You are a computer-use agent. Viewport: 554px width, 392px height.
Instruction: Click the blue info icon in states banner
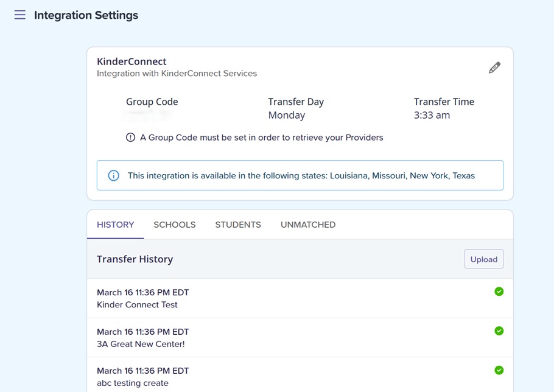pyautogui.click(x=113, y=175)
